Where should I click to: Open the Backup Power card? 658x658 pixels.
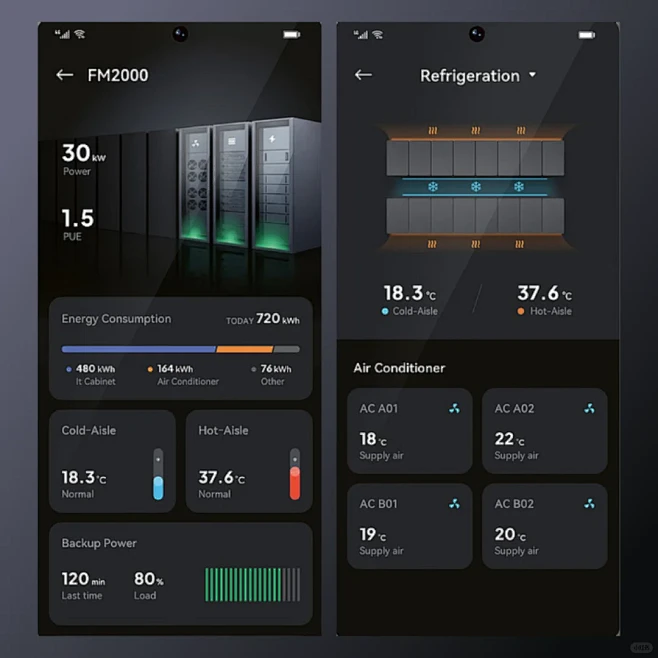[181, 574]
